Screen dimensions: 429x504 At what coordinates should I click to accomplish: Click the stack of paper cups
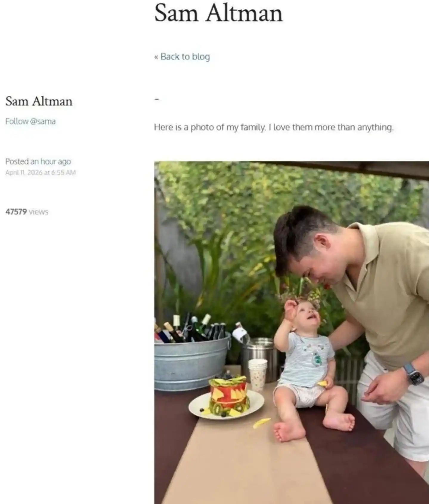click(258, 375)
